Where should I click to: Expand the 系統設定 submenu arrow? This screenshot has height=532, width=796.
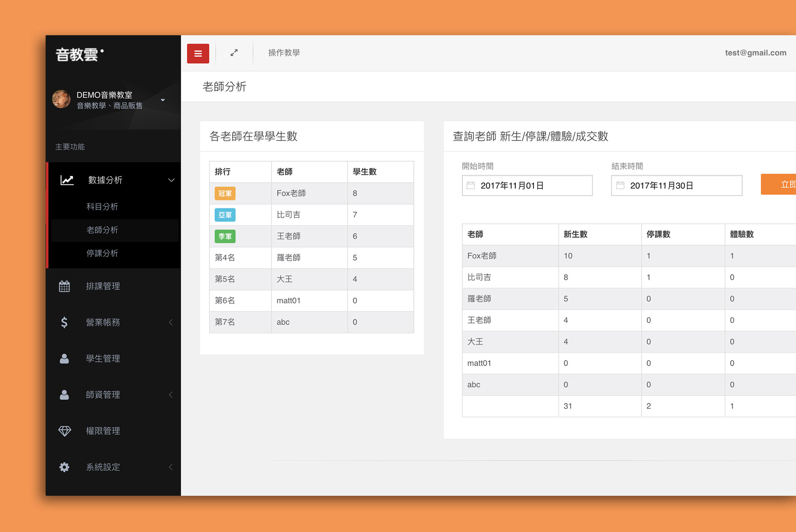point(171,467)
